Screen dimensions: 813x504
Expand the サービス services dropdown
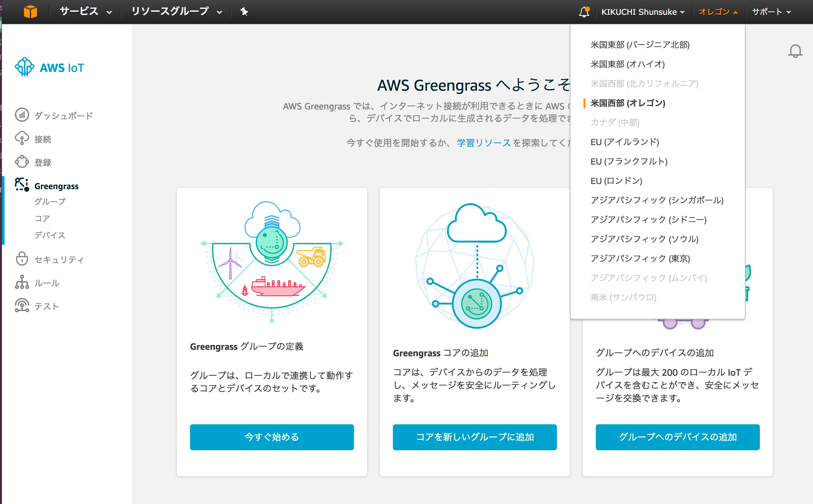[x=86, y=12]
